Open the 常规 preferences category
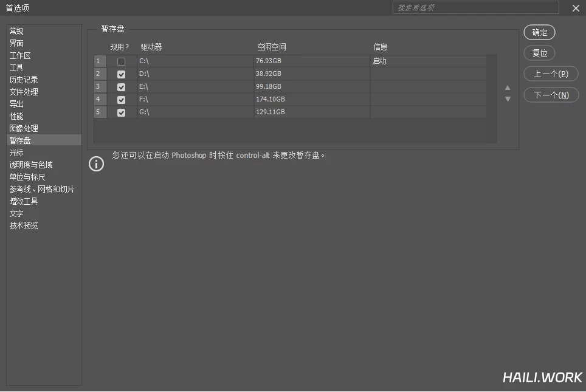 (16, 31)
